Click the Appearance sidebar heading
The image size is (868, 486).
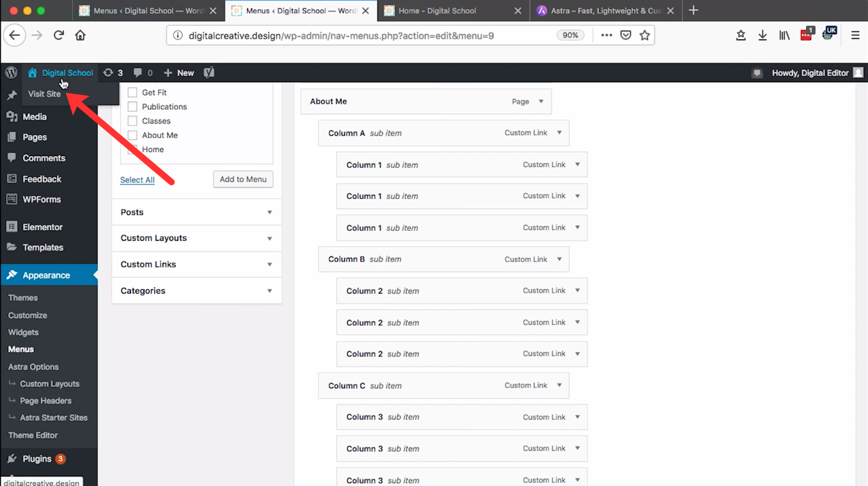[x=49, y=276]
